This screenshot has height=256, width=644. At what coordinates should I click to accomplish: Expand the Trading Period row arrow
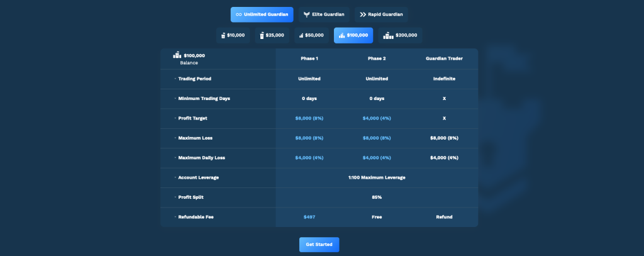tap(175, 79)
